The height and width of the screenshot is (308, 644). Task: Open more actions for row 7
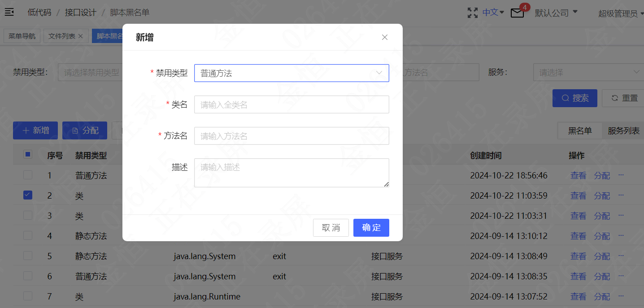point(621,296)
